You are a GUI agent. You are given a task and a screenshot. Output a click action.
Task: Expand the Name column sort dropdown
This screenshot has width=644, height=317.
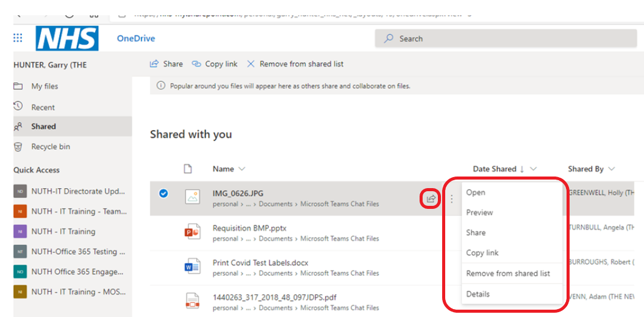pos(241,169)
